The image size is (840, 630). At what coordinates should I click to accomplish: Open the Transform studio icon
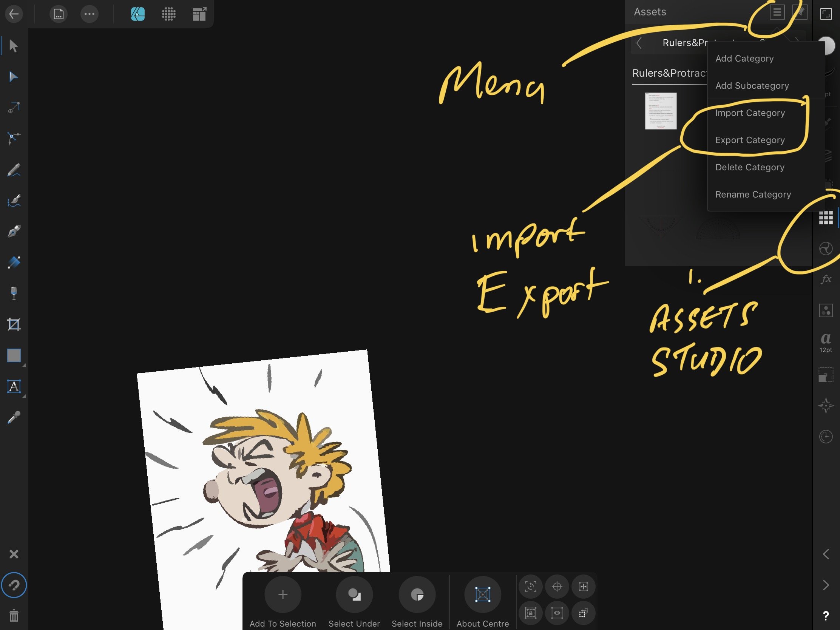(x=826, y=374)
